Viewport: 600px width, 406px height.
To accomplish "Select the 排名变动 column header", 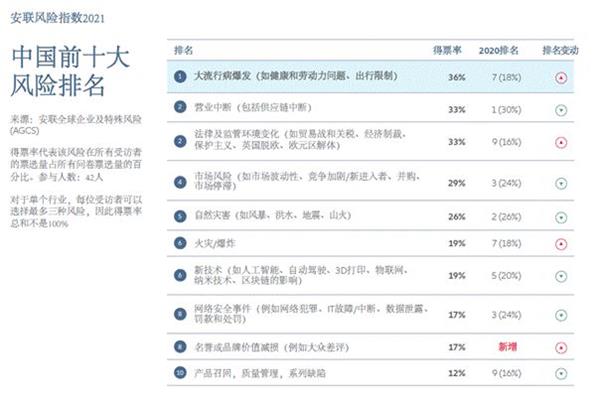I will (x=560, y=51).
